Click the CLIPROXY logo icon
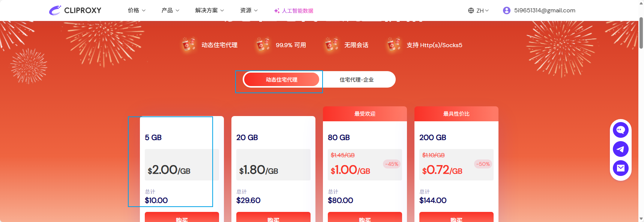Viewport: 644px width, 222px height. click(x=55, y=10)
